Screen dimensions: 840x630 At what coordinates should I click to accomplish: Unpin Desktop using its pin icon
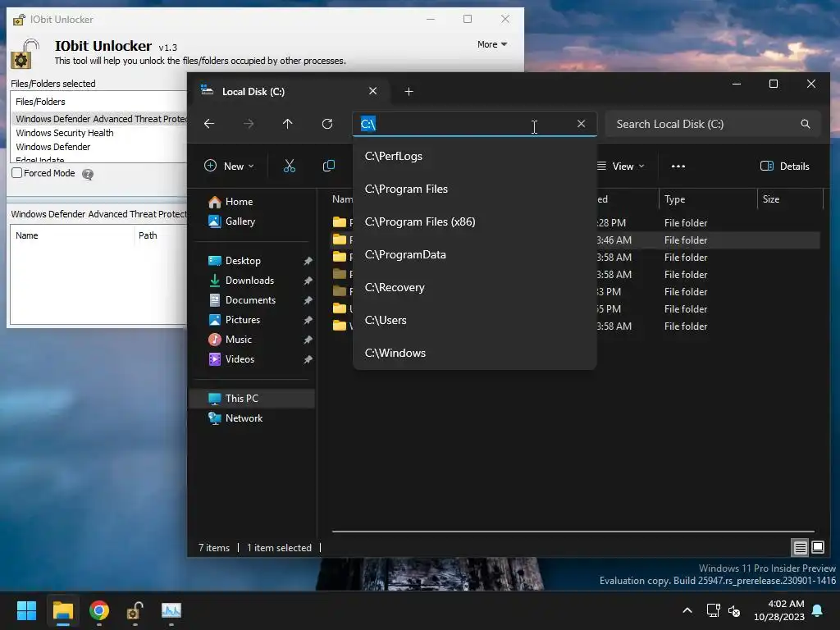308,261
